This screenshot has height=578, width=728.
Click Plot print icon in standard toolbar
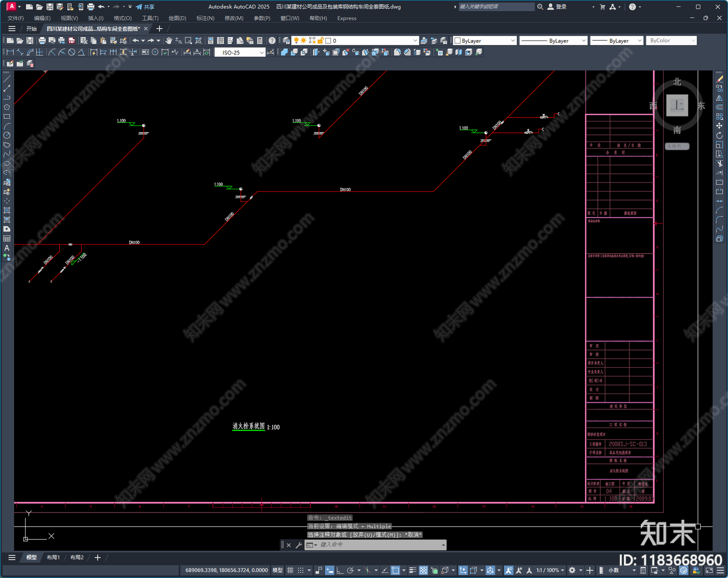tap(42, 41)
